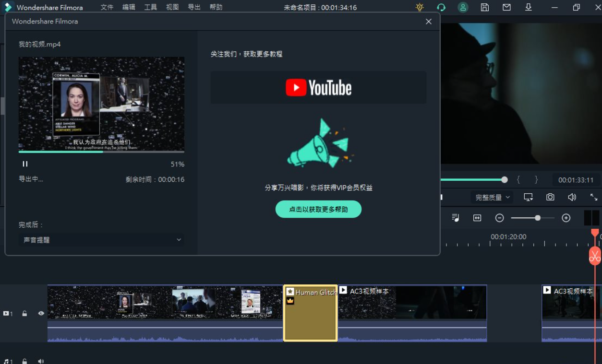Select the rightmost AC3视频样本 clip
Screen dimensions: 602x364
(x=572, y=313)
